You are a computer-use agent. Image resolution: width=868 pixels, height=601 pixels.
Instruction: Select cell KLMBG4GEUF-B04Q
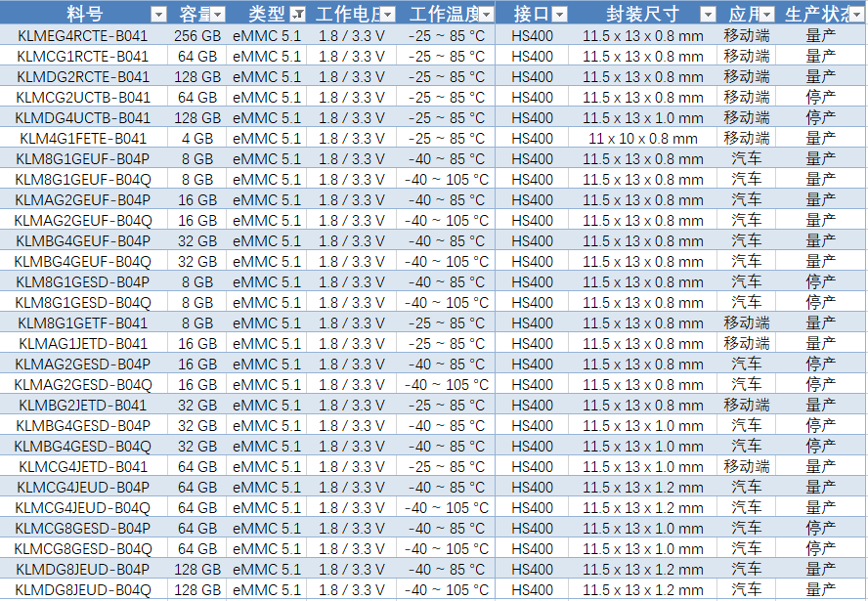click(x=83, y=261)
